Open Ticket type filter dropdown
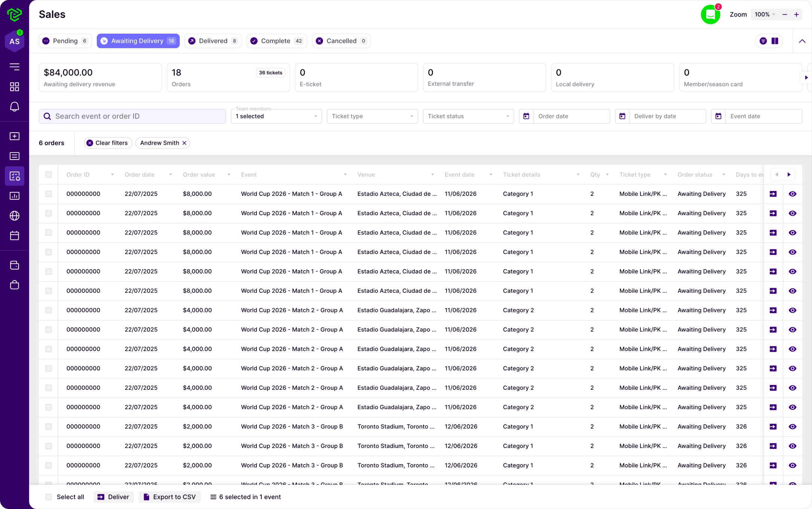 coord(372,116)
